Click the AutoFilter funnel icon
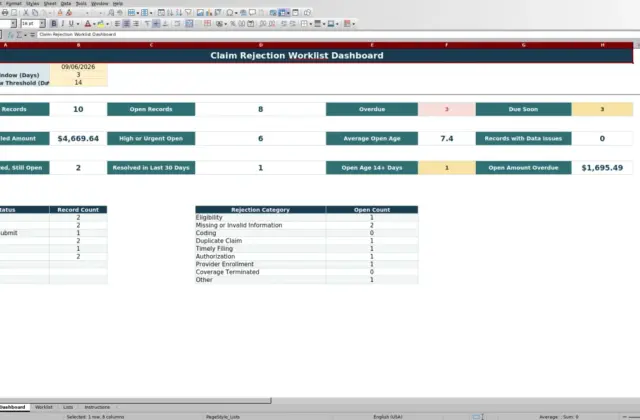Image resolution: width=640 pixels, height=420 pixels. [x=188, y=13]
